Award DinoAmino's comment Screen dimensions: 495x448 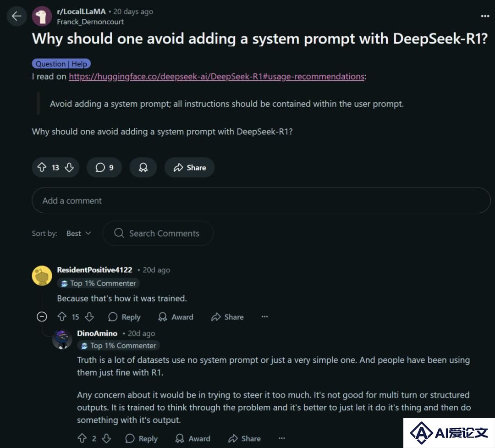[192, 438]
